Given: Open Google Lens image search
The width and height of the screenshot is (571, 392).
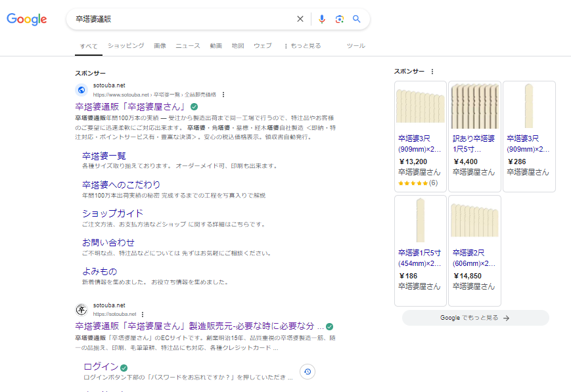Looking at the screenshot, I should coord(340,19).
